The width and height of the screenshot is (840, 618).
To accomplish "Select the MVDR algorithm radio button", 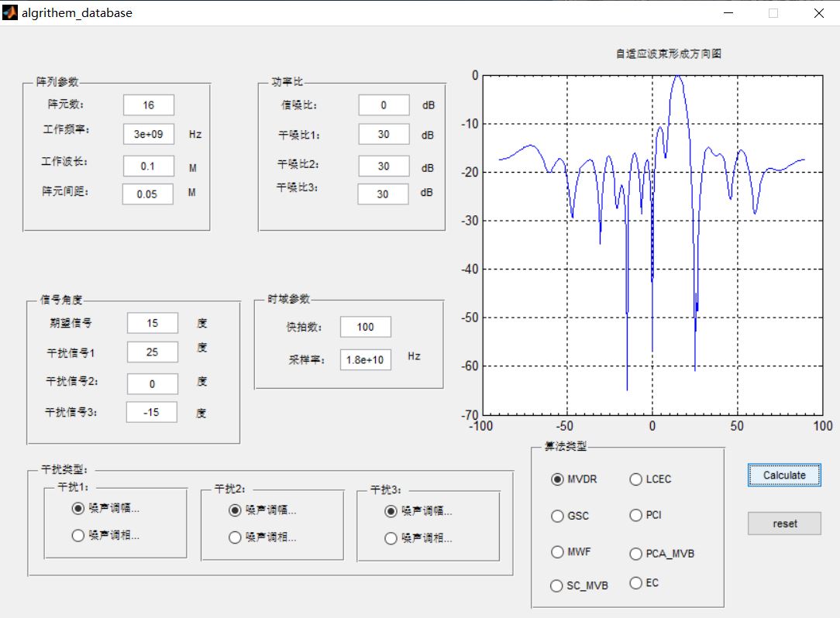I will pyautogui.click(x=573, y=479).
